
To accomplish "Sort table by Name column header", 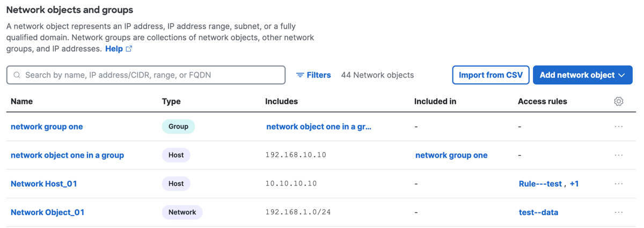I will coord(21,101).
